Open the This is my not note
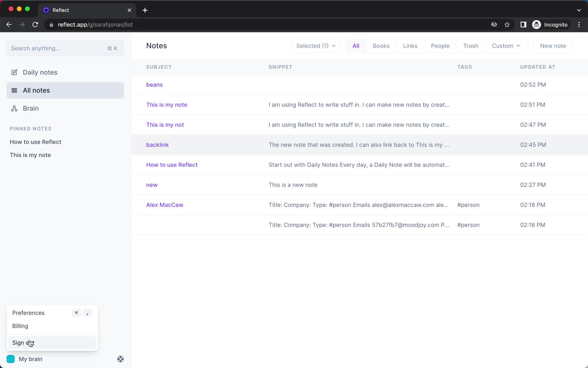The height and width of the screenshot is (368, 588). 165,125
